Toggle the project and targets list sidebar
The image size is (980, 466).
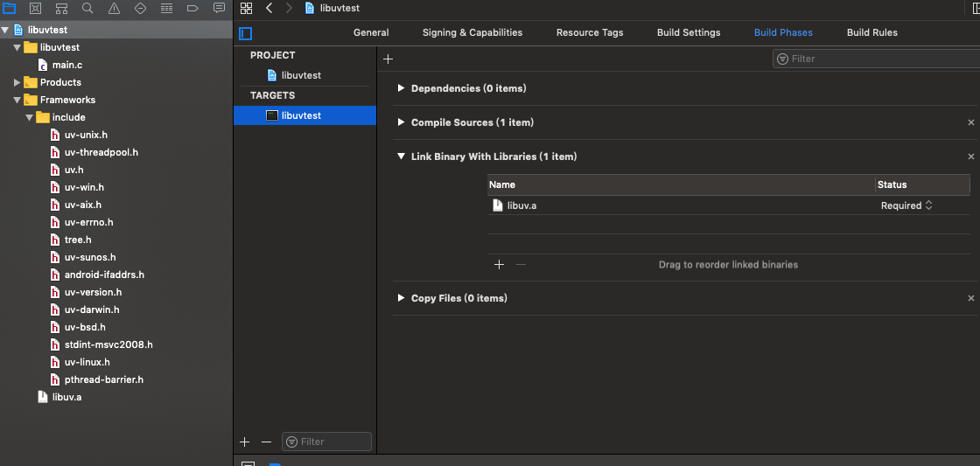point(246,33)
